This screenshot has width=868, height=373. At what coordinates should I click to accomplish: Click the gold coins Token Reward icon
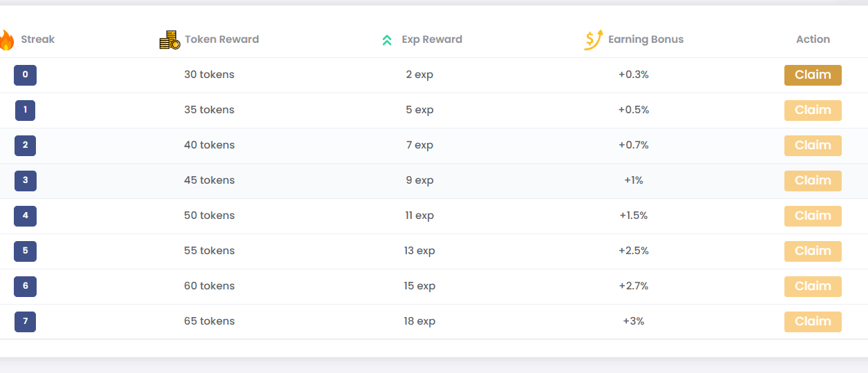pos(170,40)
